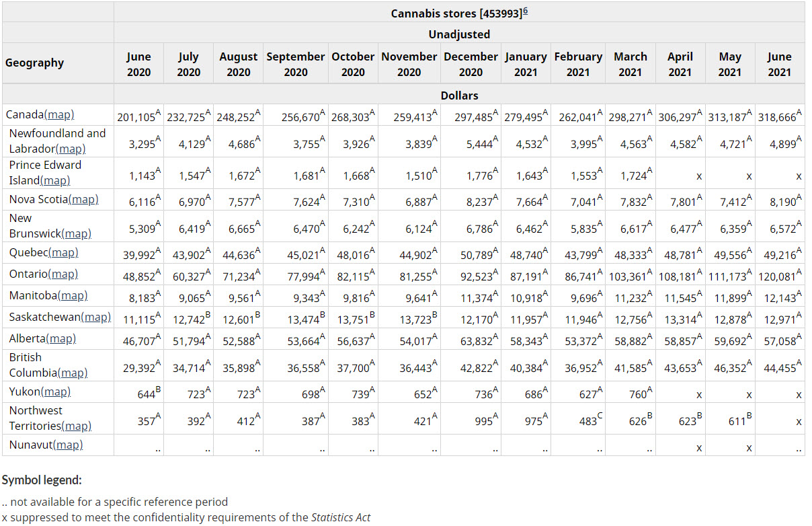Click the Northwest Territories map link

[76, 426]
